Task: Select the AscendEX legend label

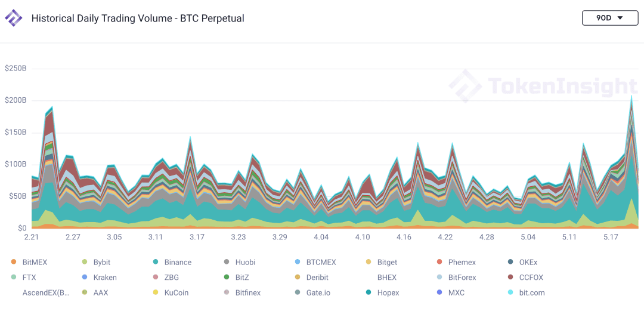Action: [46, 293]
